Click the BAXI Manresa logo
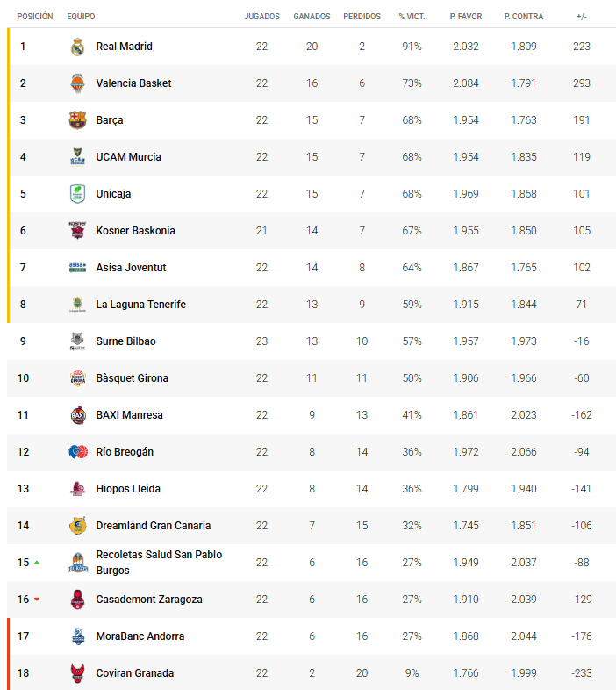 (x=77, y=415)
